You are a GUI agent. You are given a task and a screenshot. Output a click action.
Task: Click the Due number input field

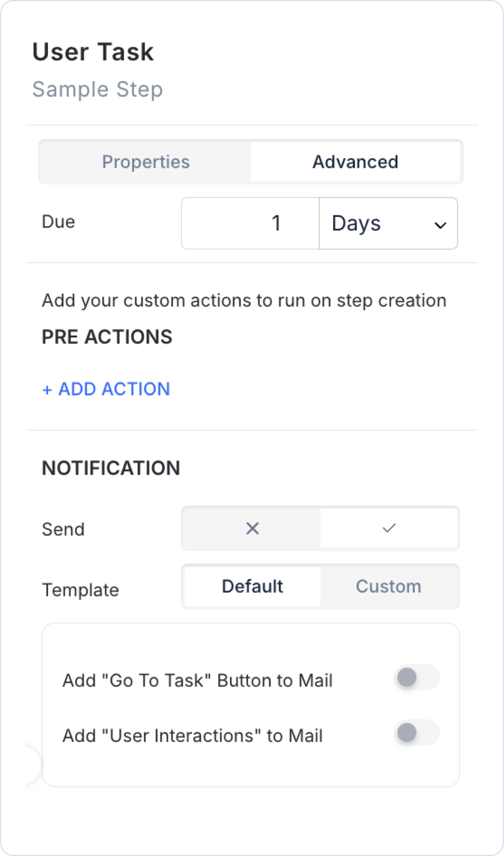click(250, 223)
